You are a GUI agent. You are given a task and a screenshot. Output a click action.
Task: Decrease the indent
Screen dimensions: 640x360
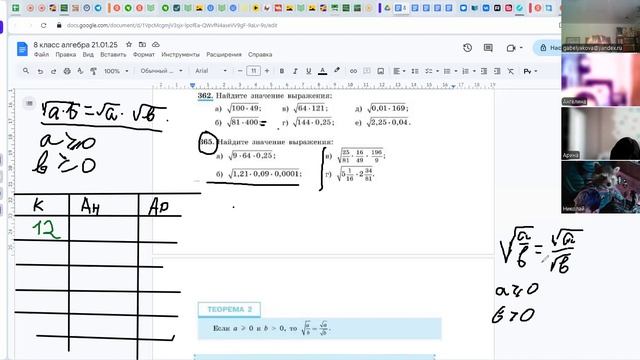484,71
